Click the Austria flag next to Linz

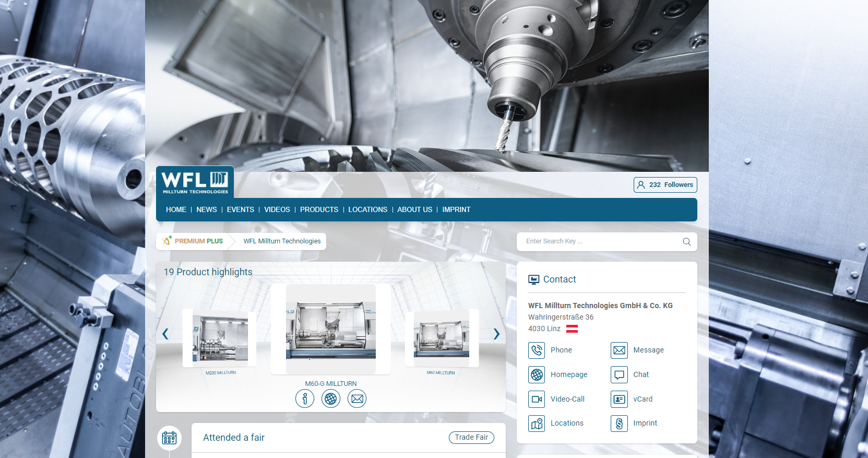572,328
